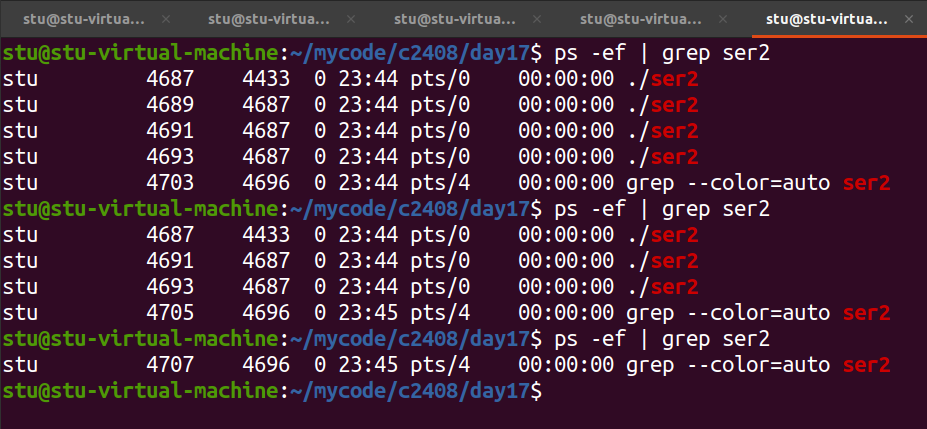The height and width of the screenshot is (429, 927).
Task: Close the active orange-underlined terminal tab
Action: pyautogui.click(x=909, y=19)
